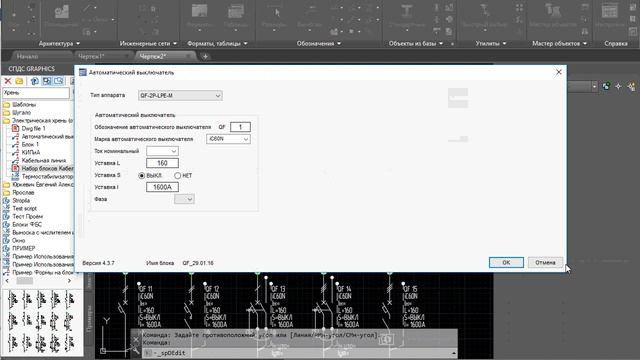Click the star with sun icon at far right
Image resolution: width=640 pixels, height=360 pixels.
[631, 86]
